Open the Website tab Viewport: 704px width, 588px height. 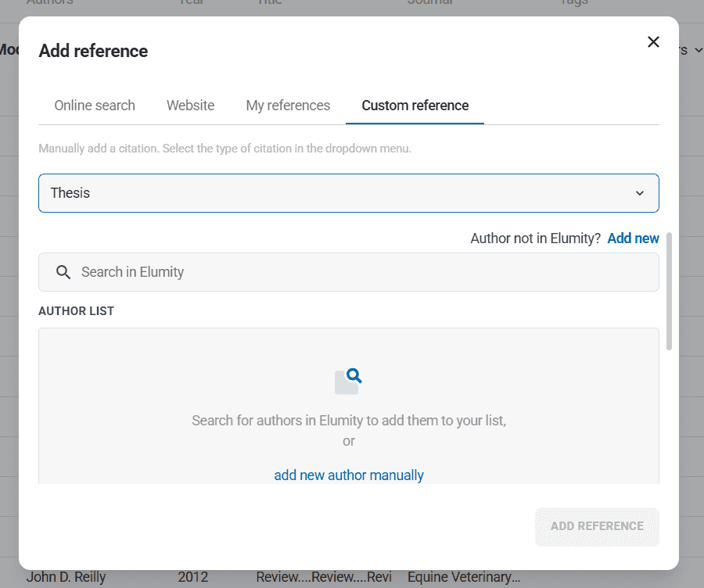tap(190, 106)
